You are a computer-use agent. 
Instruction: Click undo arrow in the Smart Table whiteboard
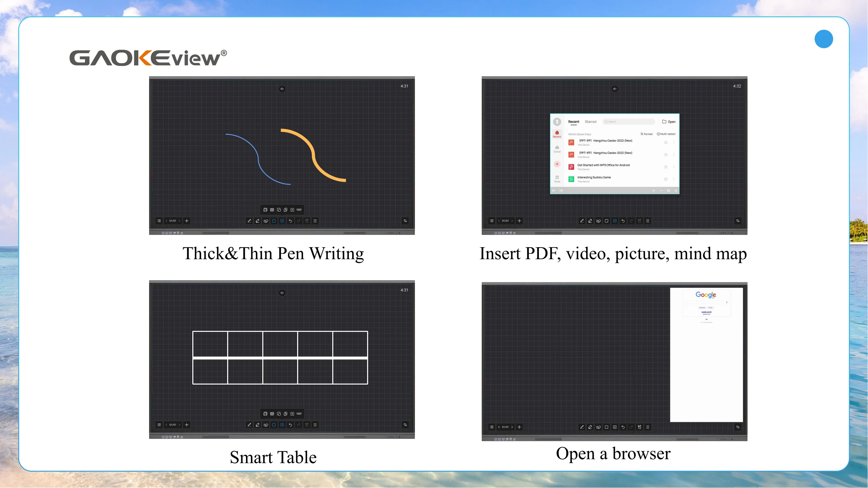tap(290, 425)
